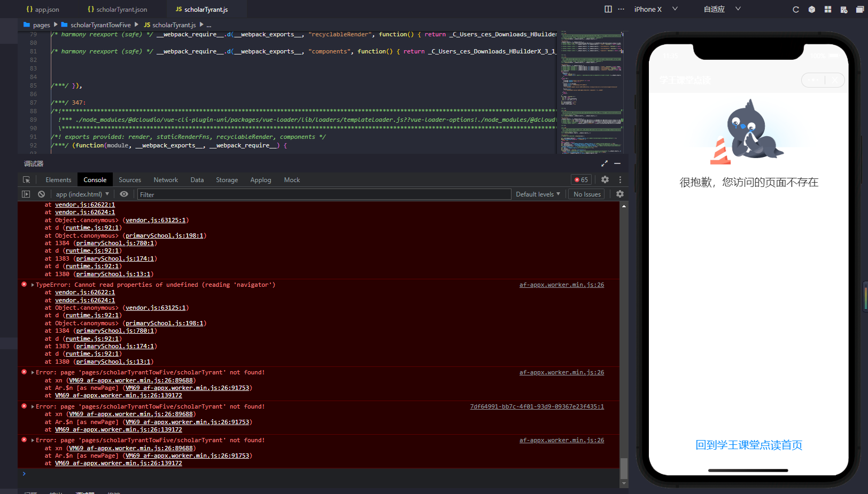868x494 pixels.
Task: Open the Elements devtools tab
Action: [58, 180]
